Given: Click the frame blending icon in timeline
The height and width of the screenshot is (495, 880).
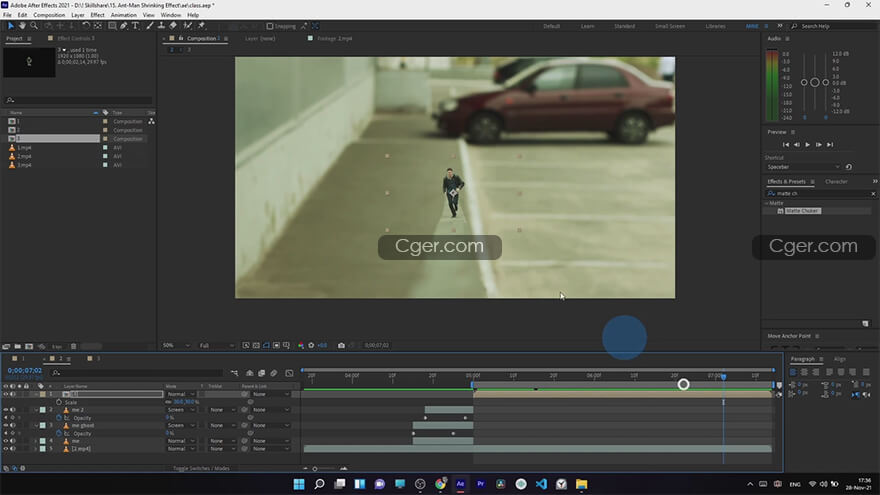Looking at the screenshot, I should pos(262,373).
